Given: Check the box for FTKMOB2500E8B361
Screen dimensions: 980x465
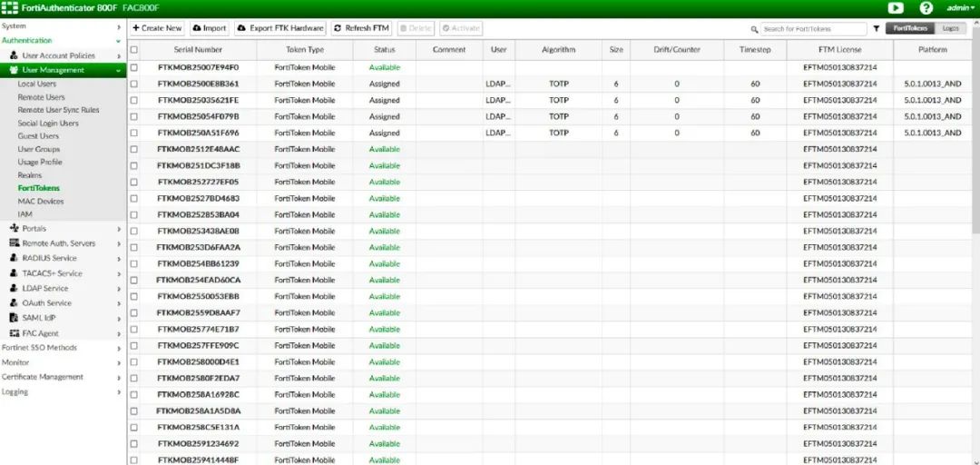Looking at the screenshot, I should (x=133, y=84).
